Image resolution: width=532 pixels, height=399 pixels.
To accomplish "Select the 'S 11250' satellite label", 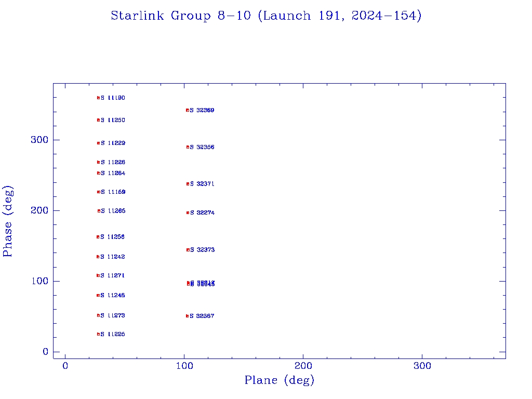I will click(113, 120).
